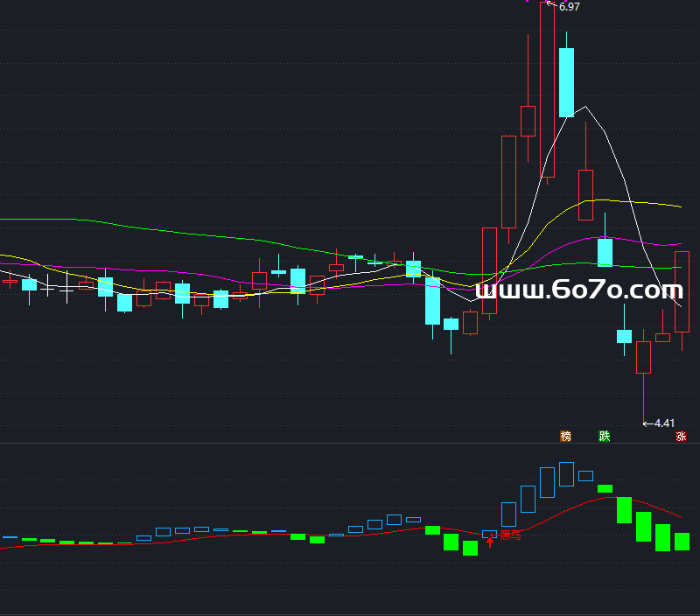700x616 pixels.
Task: Select the small blue bar directly above the red arrow
Action: 490,533
